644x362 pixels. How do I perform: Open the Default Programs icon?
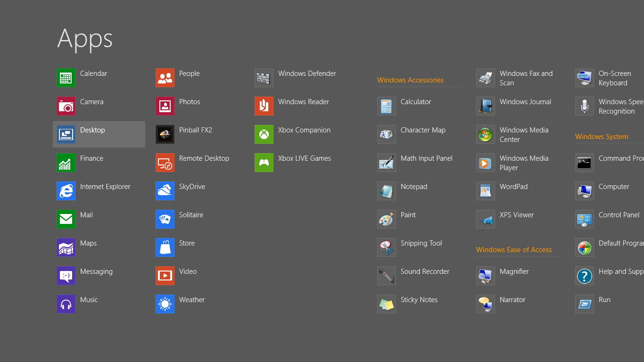pos(585,247)
